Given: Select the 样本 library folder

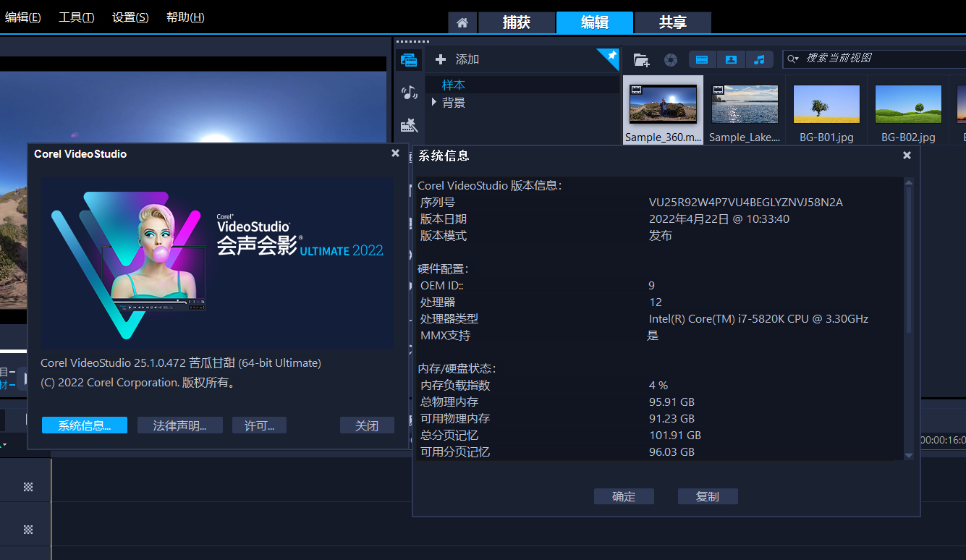Looking at the screenshot, I should 454,85.
